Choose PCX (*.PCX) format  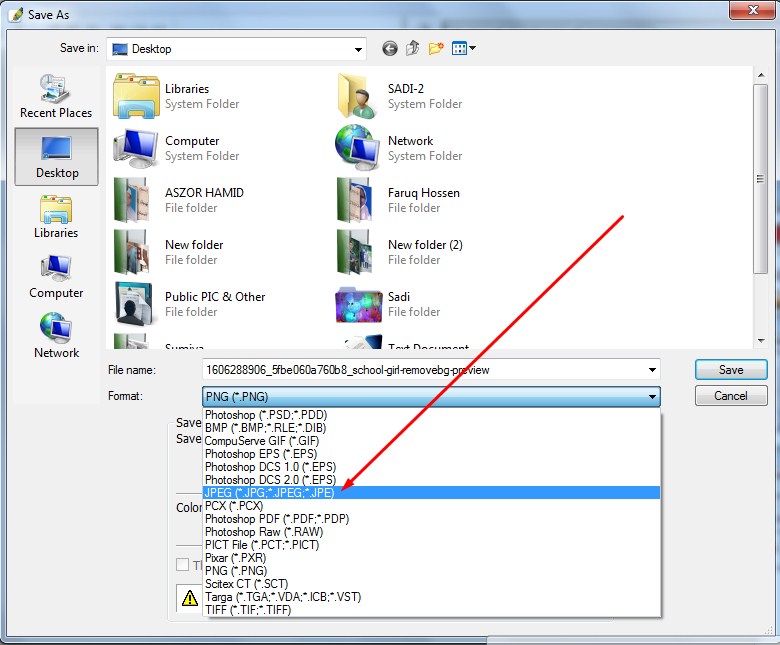(x=431, y=506)
